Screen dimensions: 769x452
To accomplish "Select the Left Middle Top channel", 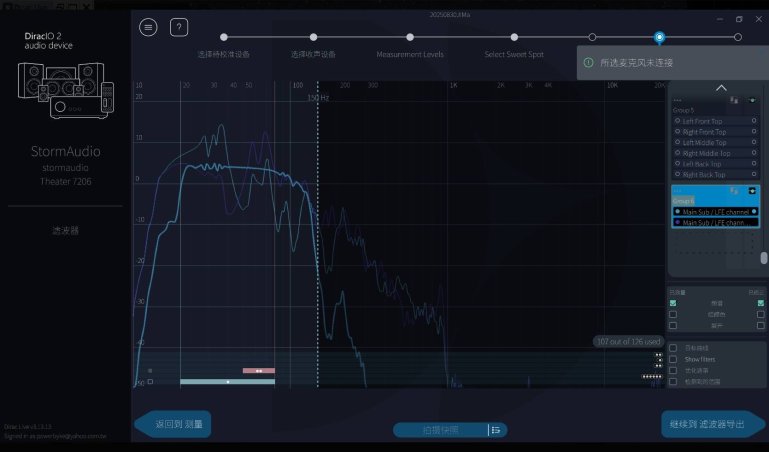I will [x=709, y=142].
